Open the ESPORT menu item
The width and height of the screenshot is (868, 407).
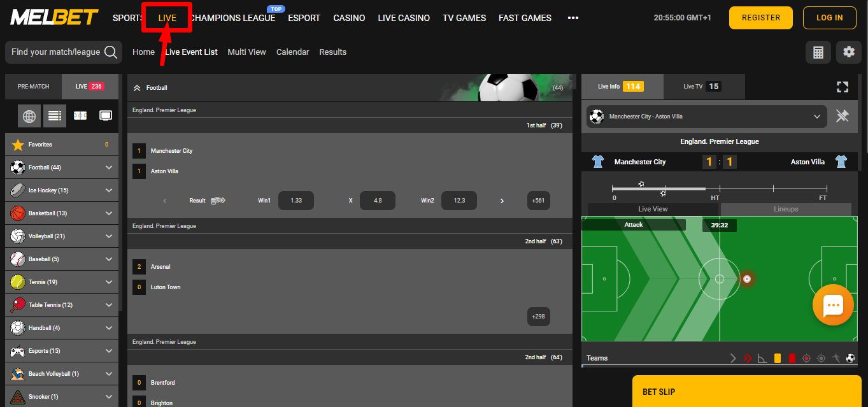coord(304,18)
